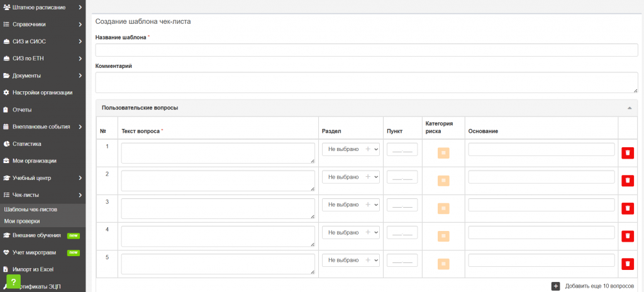Delete question row 5 with red trash icon
This screenshot has width=644, height=292.
pyautogui.click(x=628, y=264)
